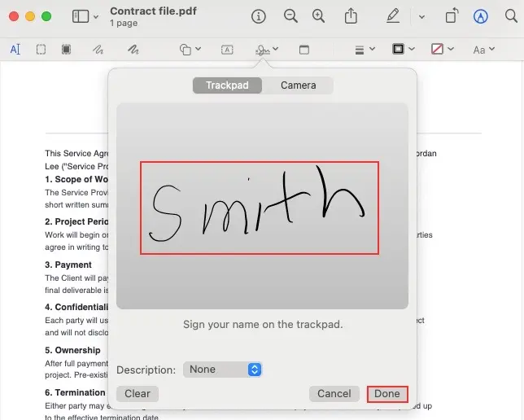The width and height of the screenshot is (524, 420).
Task: Rotate the page with Rotate button
Action: (452, 15)
